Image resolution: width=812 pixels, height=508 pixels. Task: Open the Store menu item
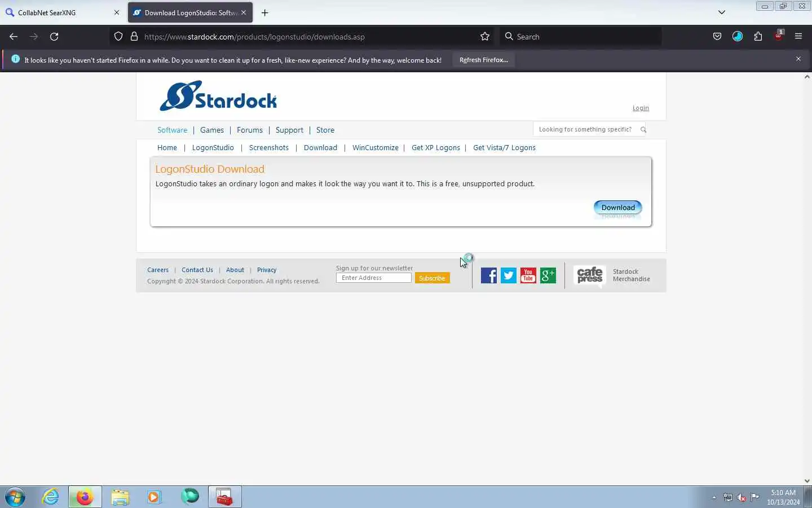325,130
